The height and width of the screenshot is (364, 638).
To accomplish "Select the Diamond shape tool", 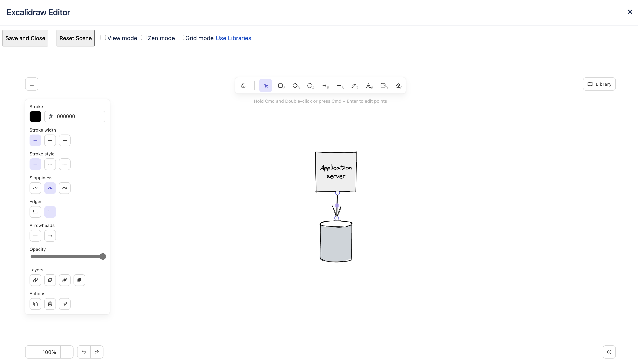I will (x=295, y=86).
